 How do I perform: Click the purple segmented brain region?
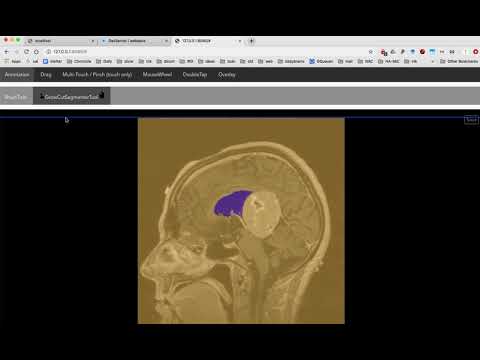(x=232, y=203)
